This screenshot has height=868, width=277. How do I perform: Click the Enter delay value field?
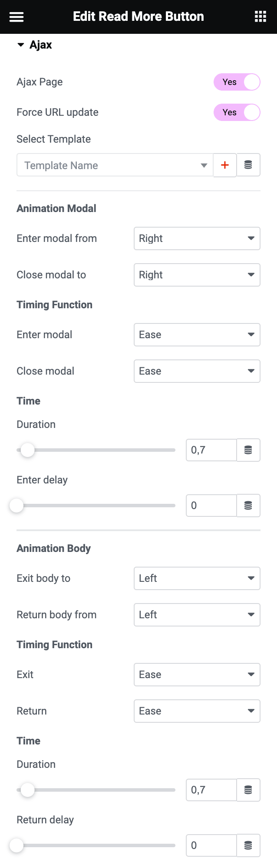211,506
